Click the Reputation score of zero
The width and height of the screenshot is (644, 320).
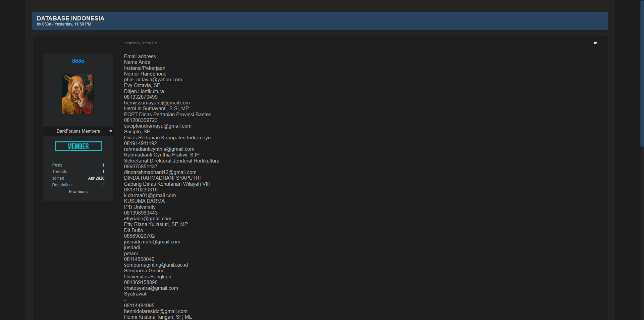tap(103, 185)
